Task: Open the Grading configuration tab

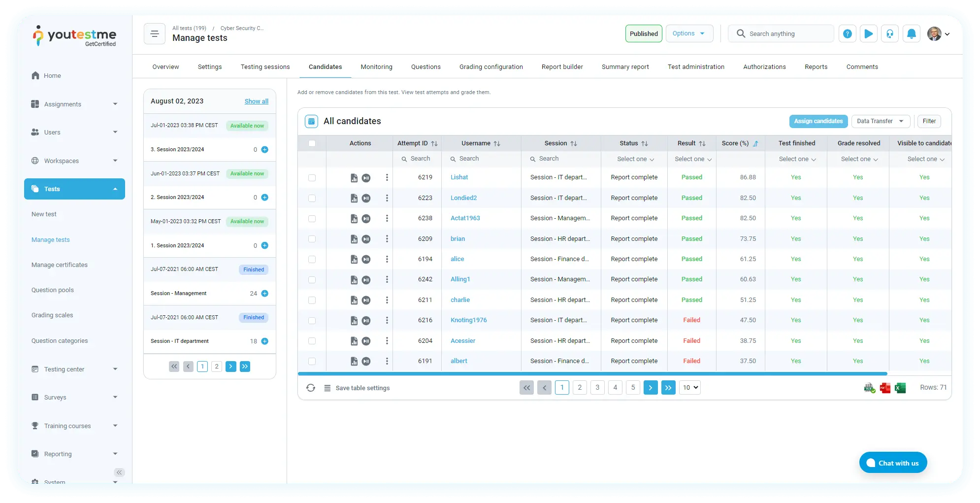Action: point(490,67)
